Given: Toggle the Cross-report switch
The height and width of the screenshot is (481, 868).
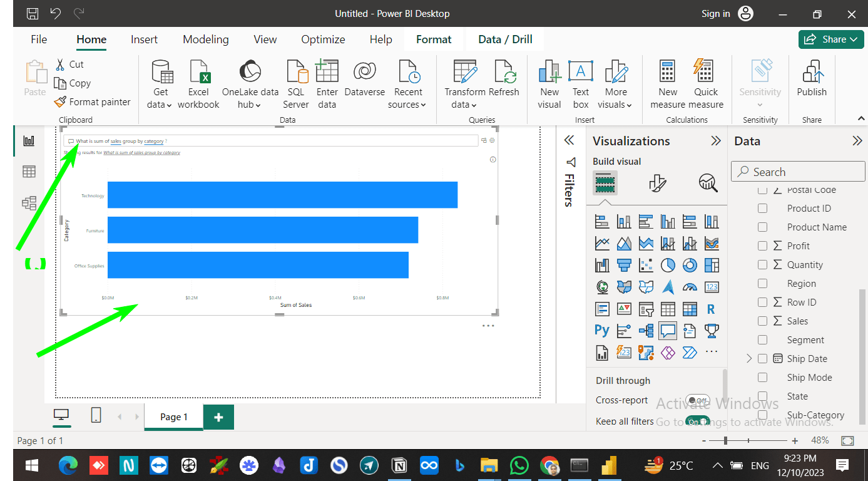Looking at the screenshot, I should tap(697, 400).
